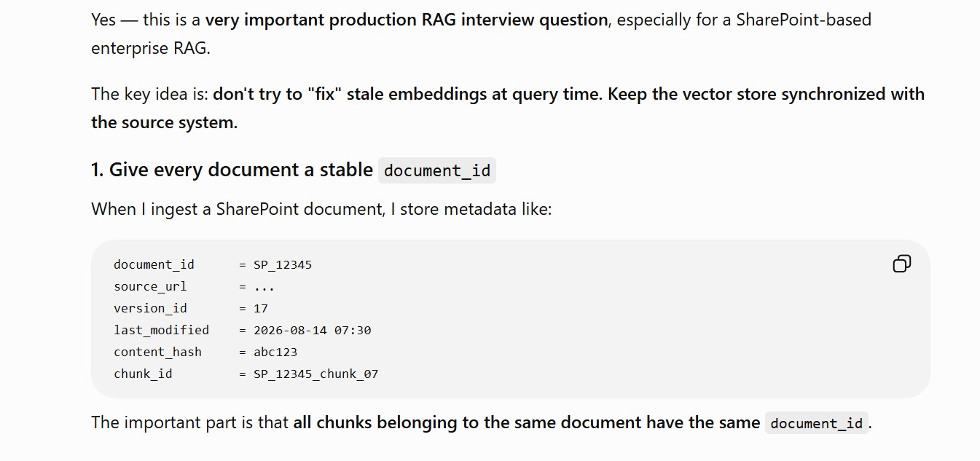Click the version value 17
This screenshot has width=980, height=461.
[x=261, y=309]
